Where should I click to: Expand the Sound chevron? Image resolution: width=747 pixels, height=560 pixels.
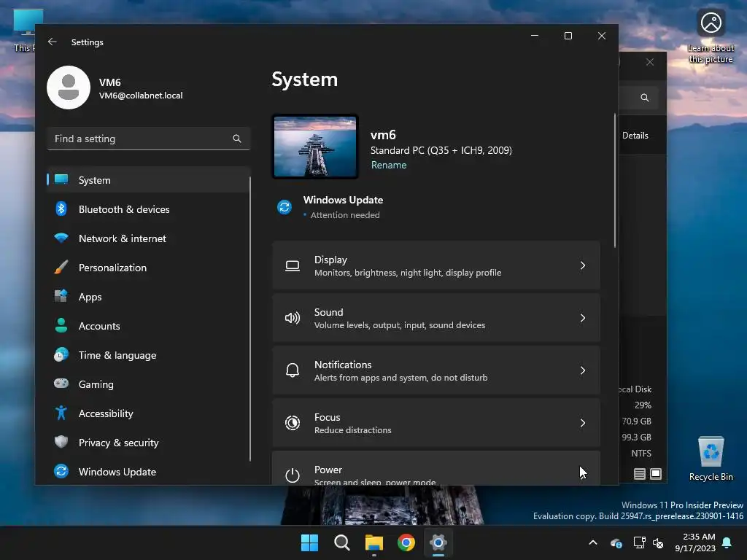coord(583,318)
